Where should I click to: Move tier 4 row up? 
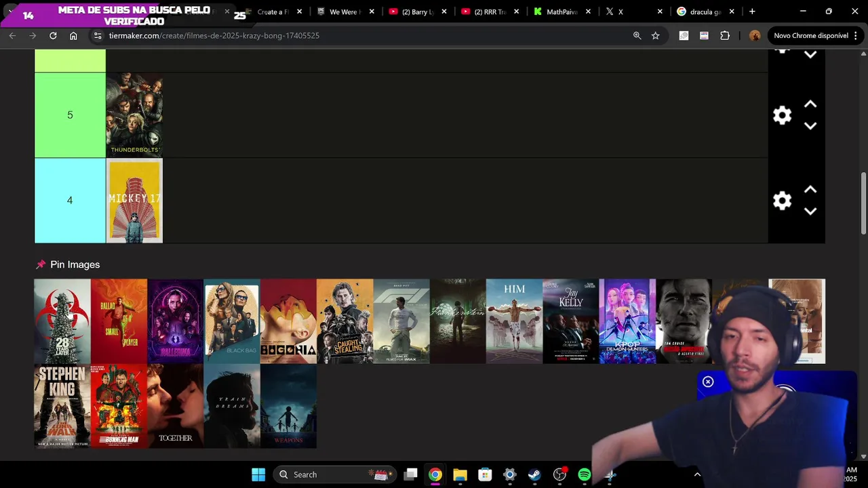[810, 190]
